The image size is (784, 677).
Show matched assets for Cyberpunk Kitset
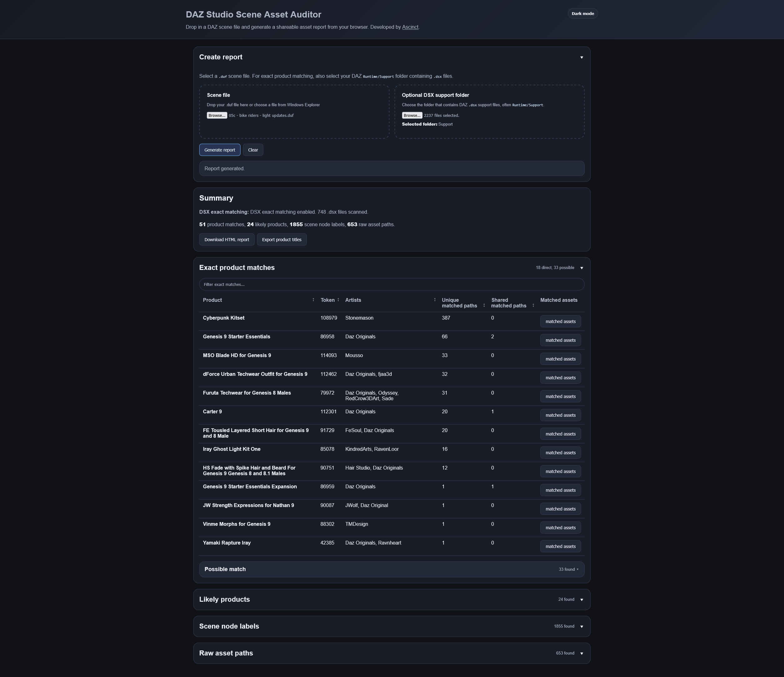[x=560, y=322]
